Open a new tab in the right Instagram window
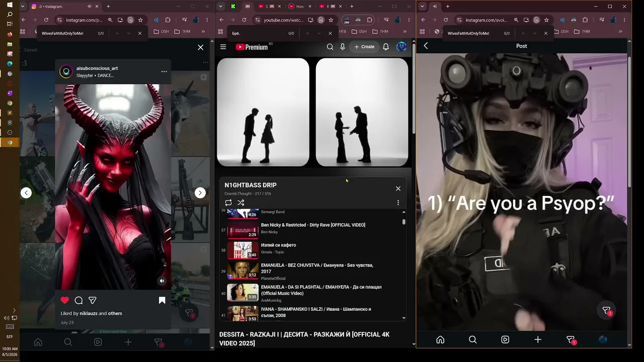 (x=448, y=7)
